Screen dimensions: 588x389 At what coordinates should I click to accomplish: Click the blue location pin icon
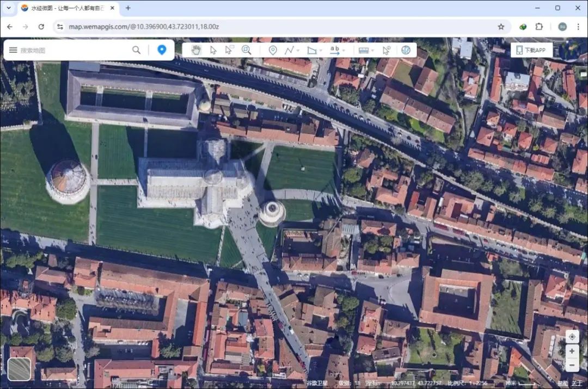[x=162, y=50]
